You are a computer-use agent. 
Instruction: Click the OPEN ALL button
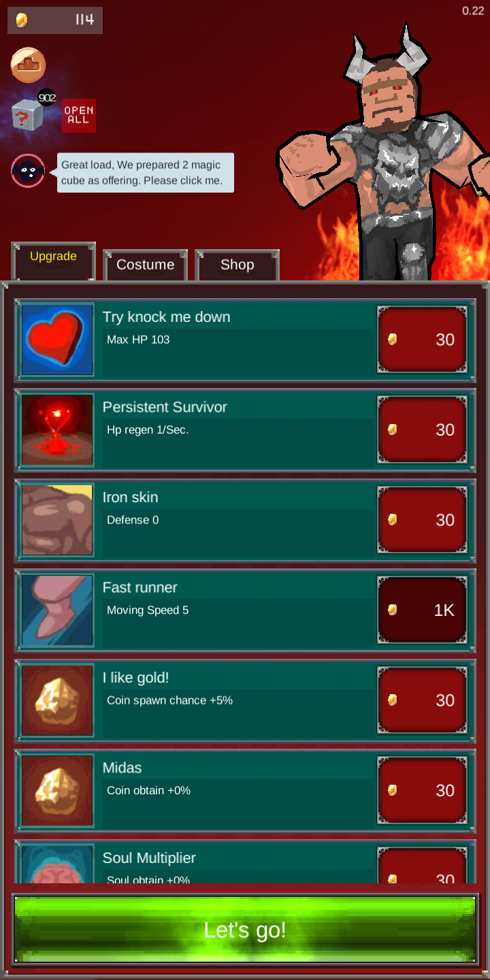(78, 116)
